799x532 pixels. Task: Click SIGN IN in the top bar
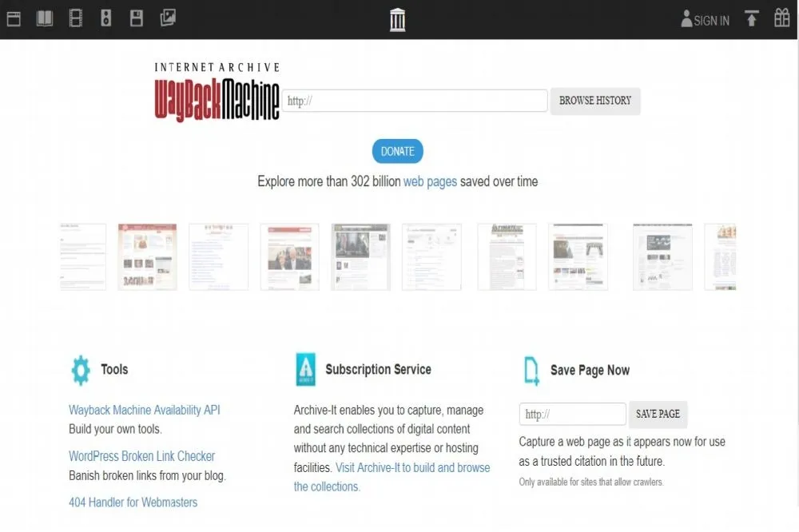tap(711, 21)
